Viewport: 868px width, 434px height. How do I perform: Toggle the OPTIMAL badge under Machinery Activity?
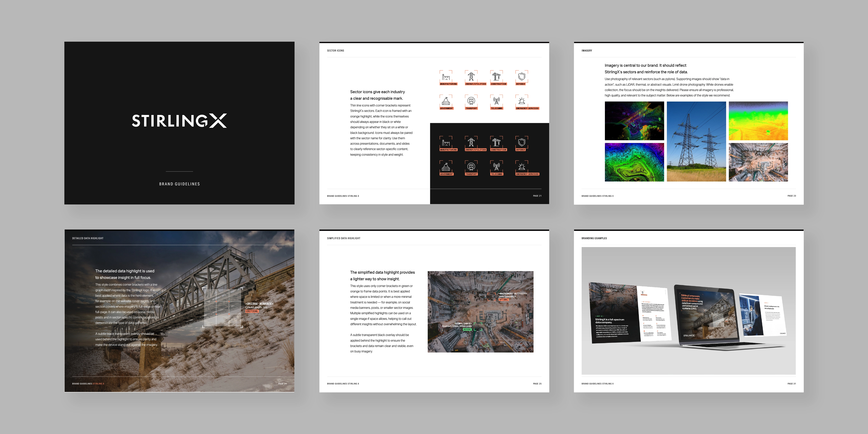tap(504, 299)
